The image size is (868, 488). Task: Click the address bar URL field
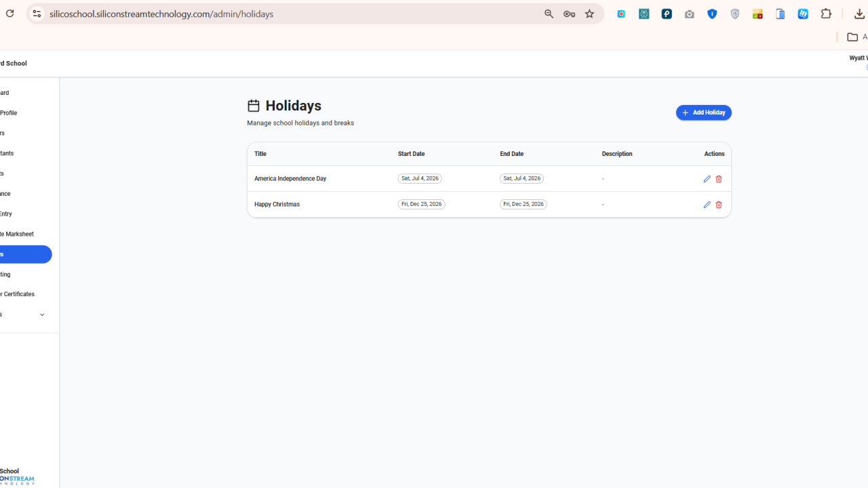292,14
